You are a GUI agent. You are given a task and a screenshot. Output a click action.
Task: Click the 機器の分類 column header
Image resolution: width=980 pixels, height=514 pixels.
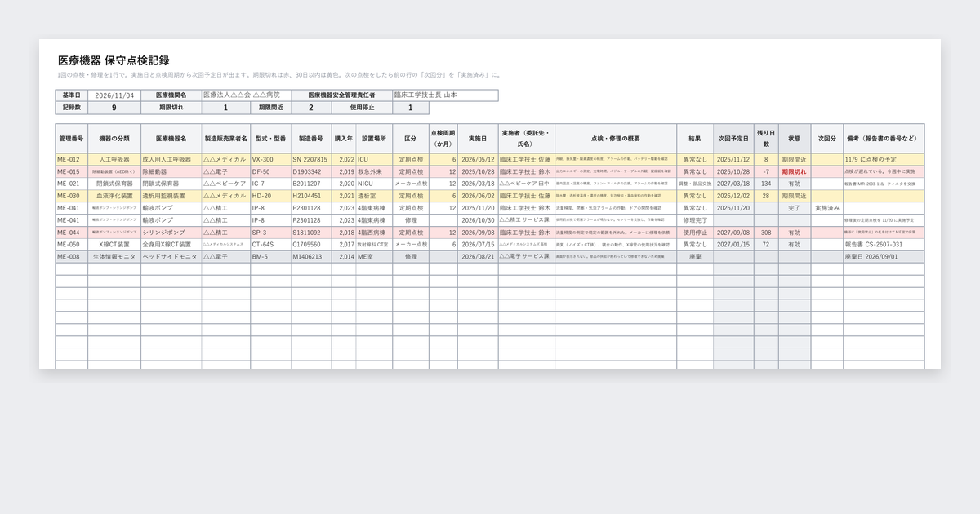(114, 139)
